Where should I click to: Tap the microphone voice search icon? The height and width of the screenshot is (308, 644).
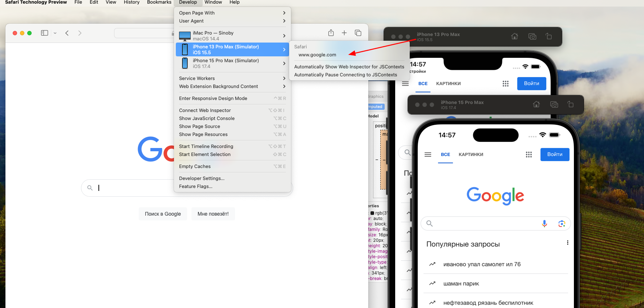544,224
